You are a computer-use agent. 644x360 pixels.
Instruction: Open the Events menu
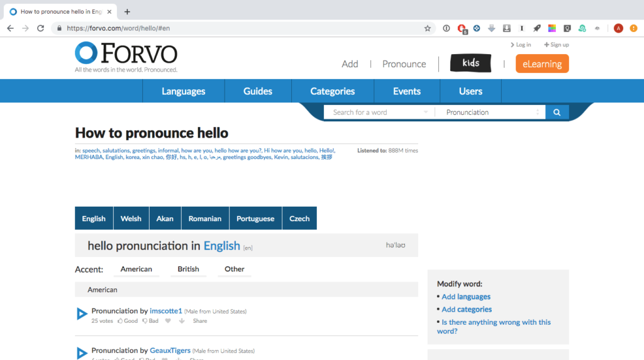407,91
